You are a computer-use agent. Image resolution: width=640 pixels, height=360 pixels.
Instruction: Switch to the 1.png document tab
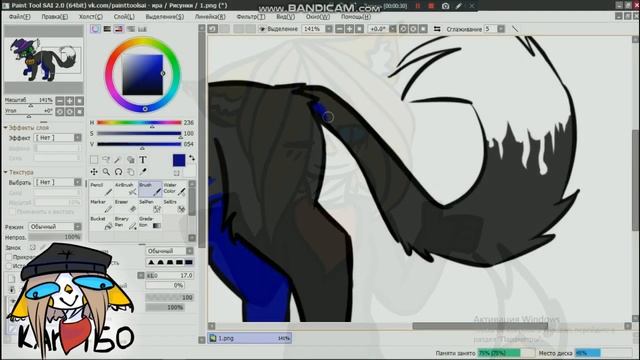250,338
